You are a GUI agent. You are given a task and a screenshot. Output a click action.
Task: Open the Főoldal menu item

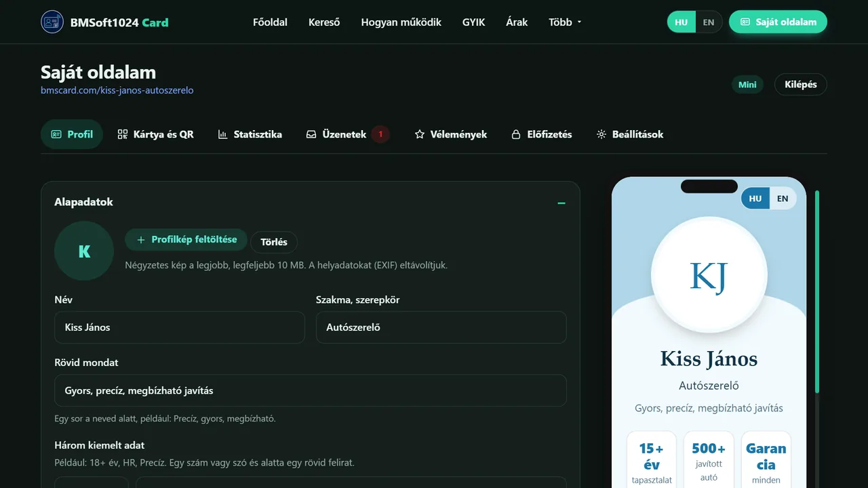coord(270,22)
